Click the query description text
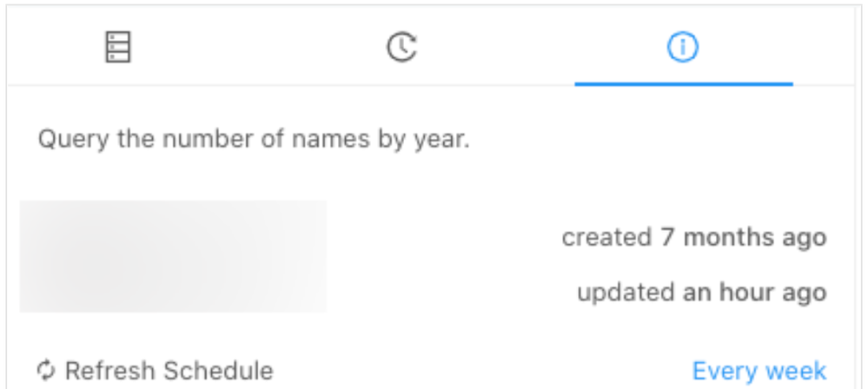Viewport: 868px width, 389px height. click(254, 138)
